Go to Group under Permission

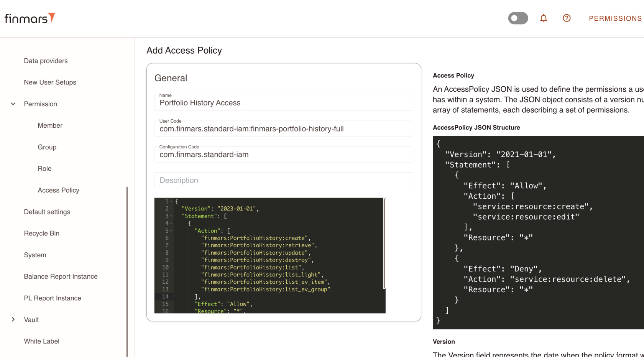pyautogui.click(x=47, y=147)
